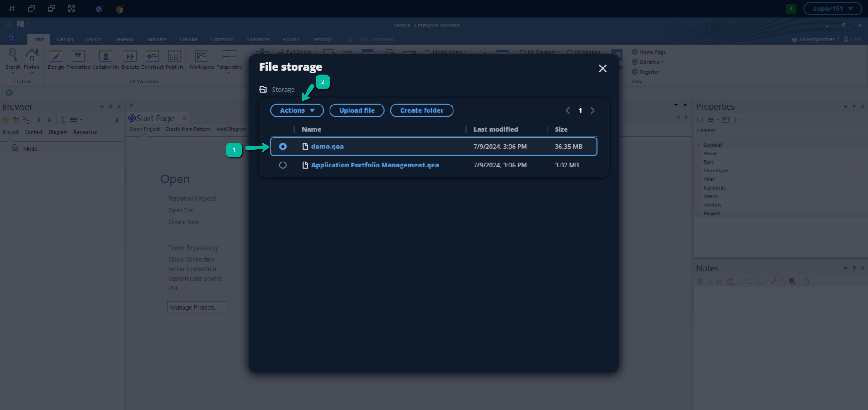Click Home Page in Help group
The width and height of the screenshot is (868, 410).
649,52
